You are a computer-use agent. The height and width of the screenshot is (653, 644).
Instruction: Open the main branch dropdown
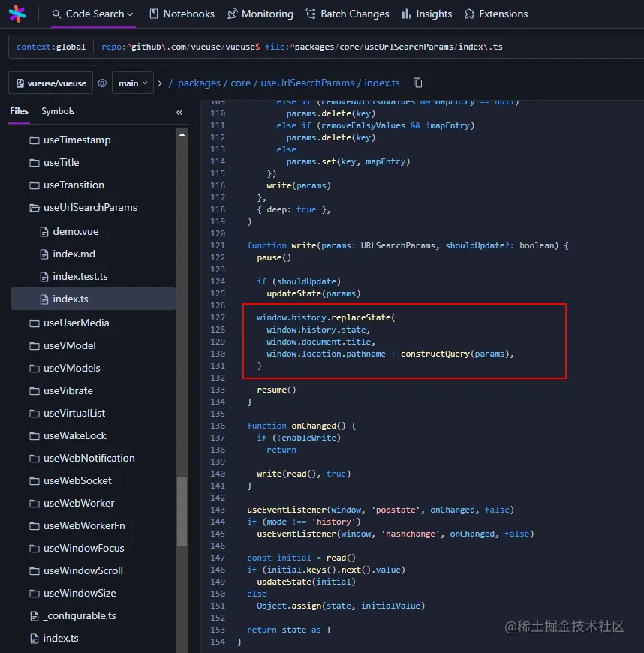(132, 83)
